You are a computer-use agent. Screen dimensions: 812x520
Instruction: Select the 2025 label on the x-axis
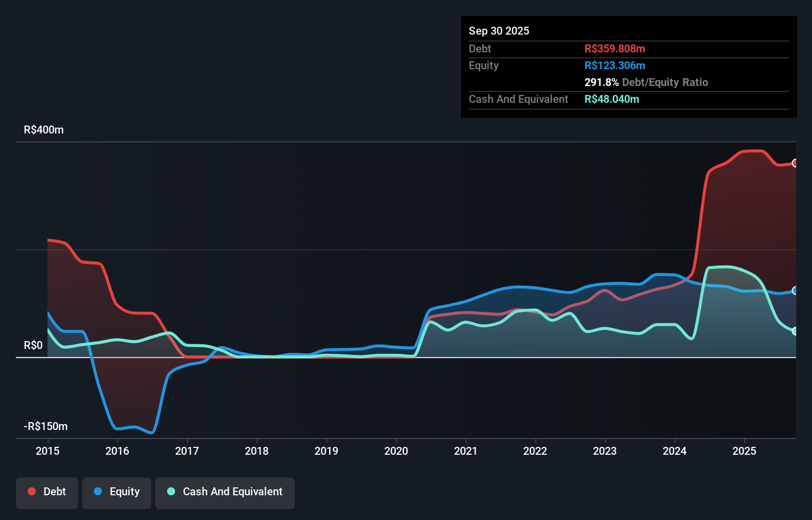(x=745, y=451)
